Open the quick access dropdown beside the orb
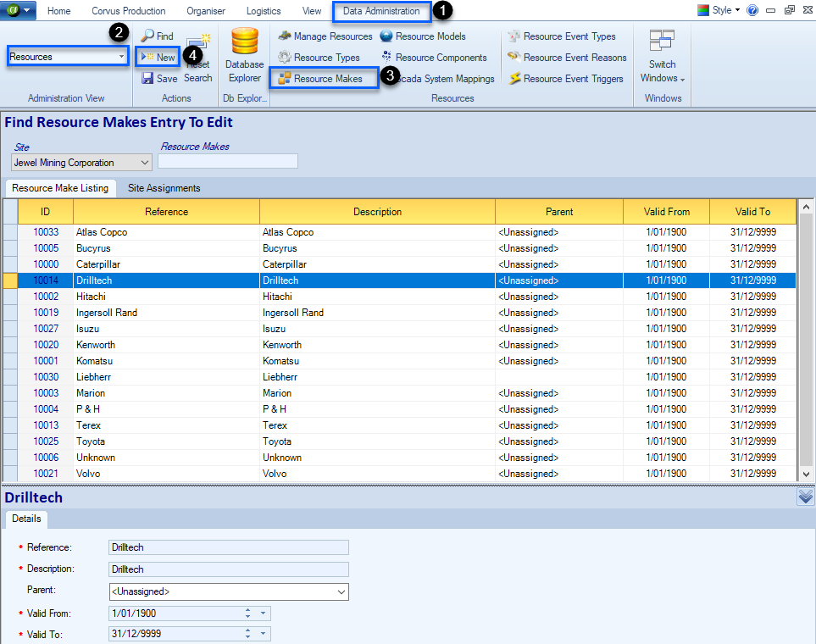The width and height of the screenshot is (816, 644). pyautogui.click(x=27, y=10)
